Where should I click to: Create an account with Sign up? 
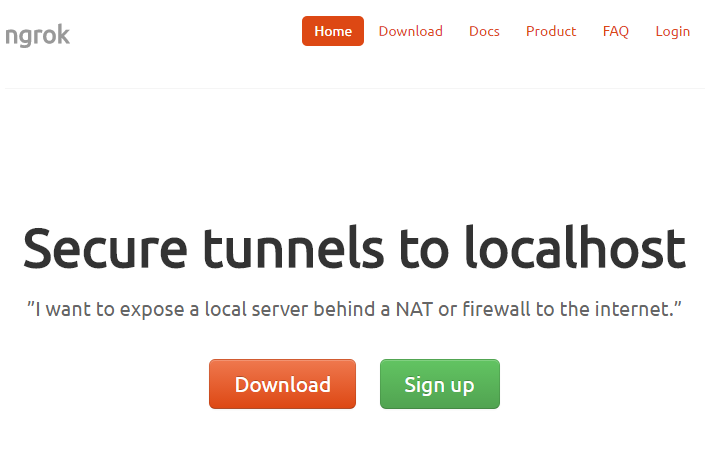440,384
